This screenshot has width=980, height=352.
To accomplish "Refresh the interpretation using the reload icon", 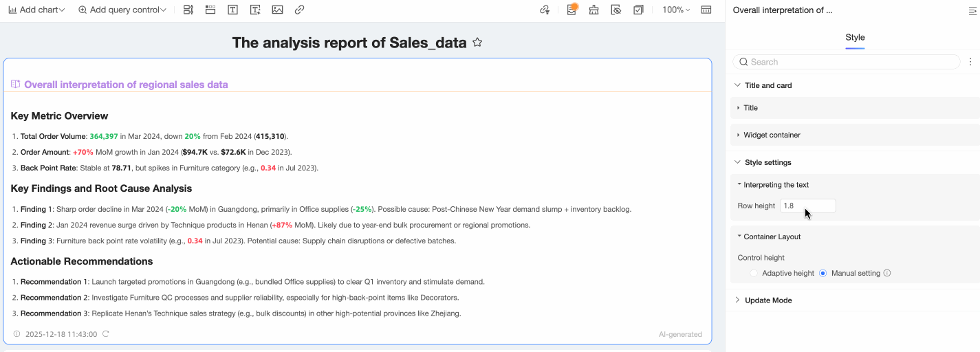I will coord(106,334).
